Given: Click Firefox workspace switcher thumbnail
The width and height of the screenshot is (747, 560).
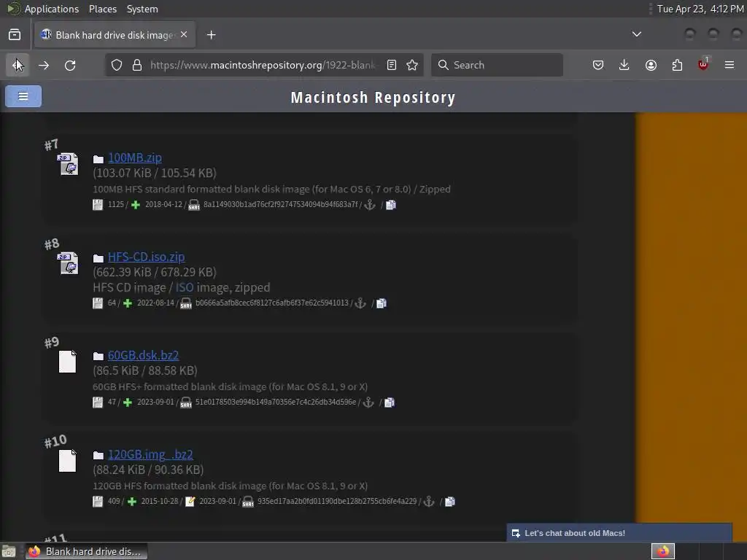Looking at the screenshot, I should (662, 551).
